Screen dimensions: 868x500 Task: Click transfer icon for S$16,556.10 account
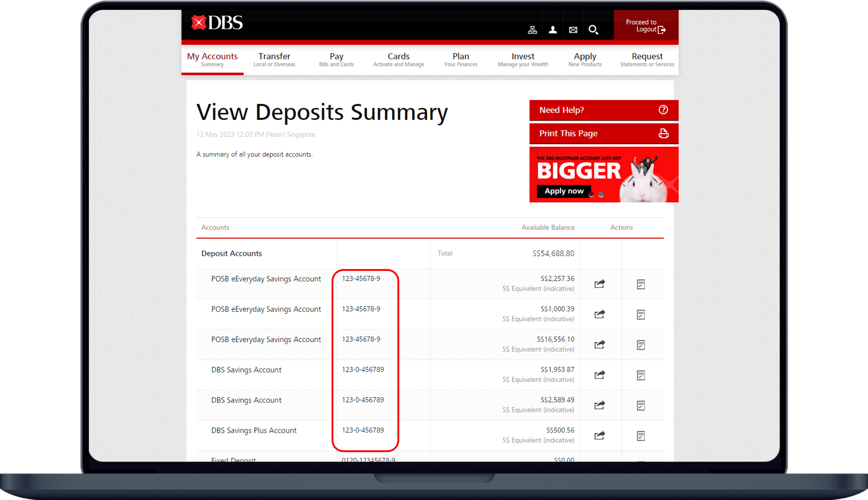coord(599,344)
